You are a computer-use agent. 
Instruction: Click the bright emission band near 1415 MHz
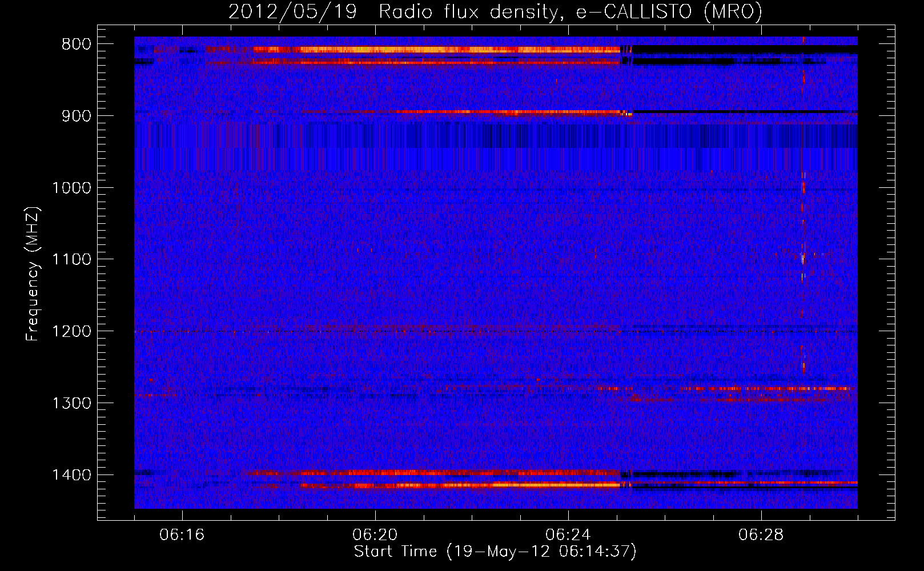click(x=460, y=485)
